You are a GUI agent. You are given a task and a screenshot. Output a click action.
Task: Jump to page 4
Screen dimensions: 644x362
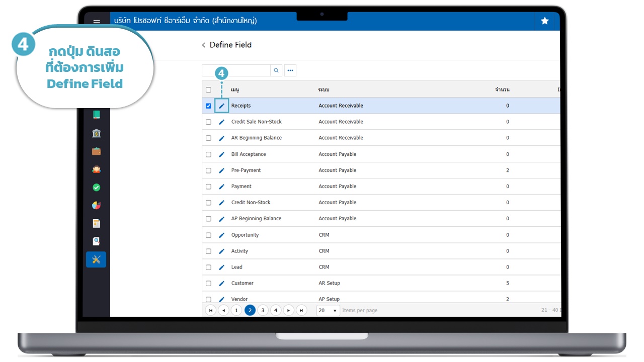276,310
